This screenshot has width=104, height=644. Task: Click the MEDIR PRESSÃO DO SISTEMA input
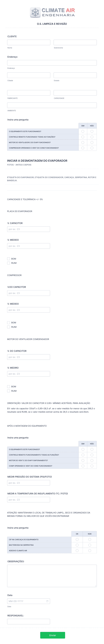pos(29,483)
